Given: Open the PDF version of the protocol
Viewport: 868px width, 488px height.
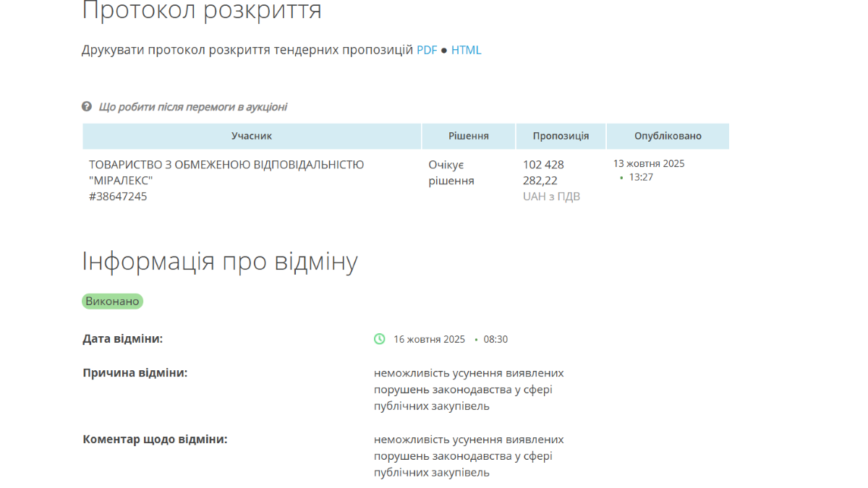Looking at the screenshot, I should pyautogui.click(x=427, y=50).
